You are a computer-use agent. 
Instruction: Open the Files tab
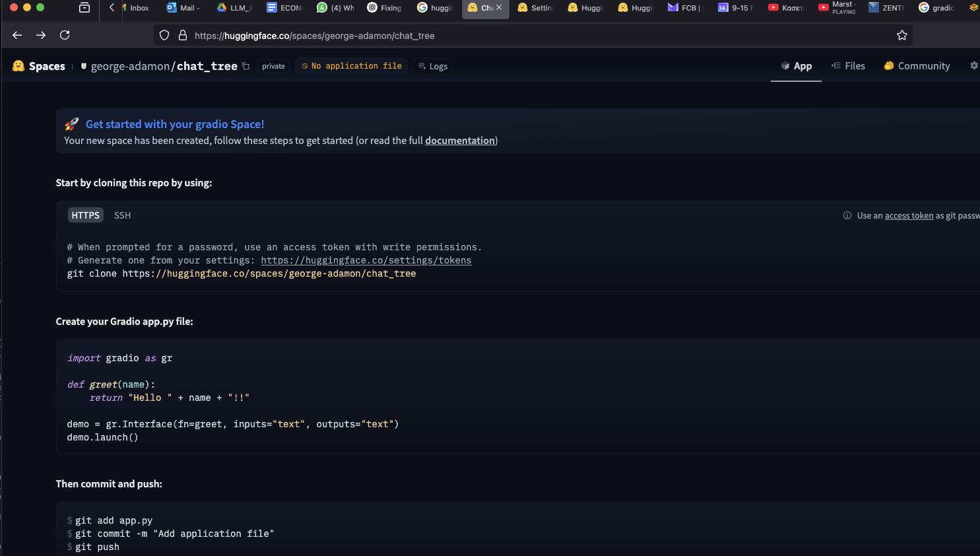coord(848,66)
